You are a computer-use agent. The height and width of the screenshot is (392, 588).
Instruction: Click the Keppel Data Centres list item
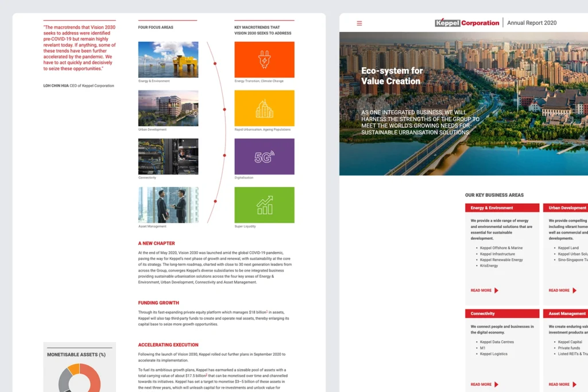pos(497,342)
